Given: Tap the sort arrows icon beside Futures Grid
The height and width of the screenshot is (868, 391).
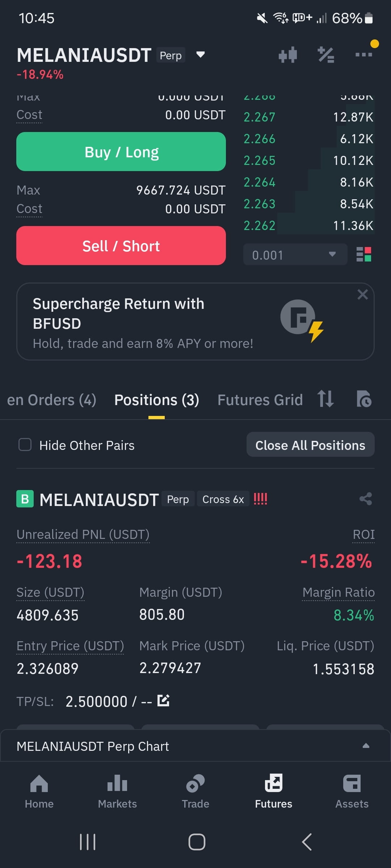Looking at the screenshot, I should (325, 399).
